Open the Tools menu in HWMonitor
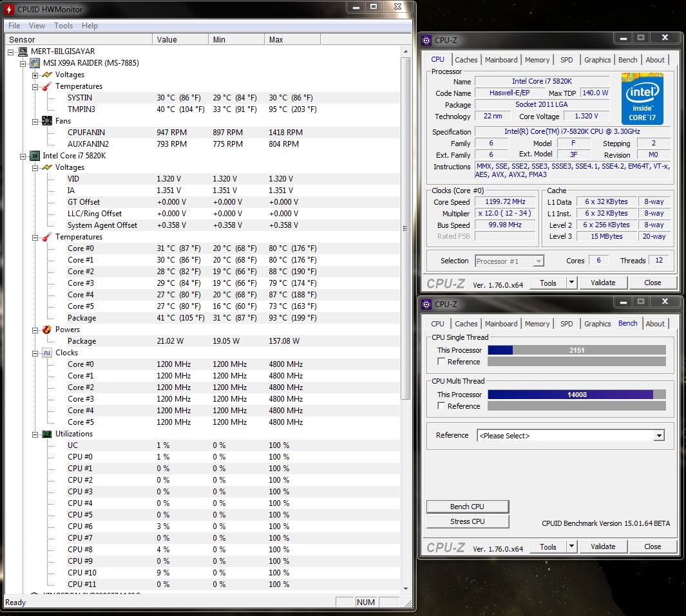 point(63,26)
